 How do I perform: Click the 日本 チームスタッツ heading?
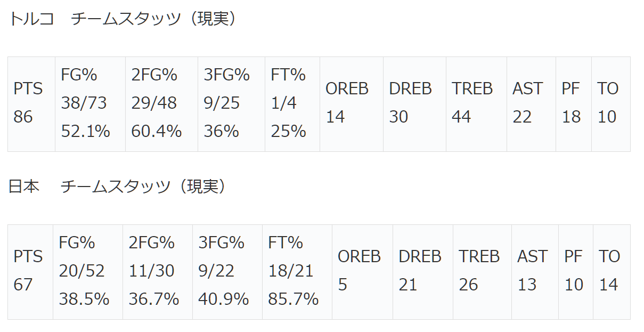pos(117,186)
